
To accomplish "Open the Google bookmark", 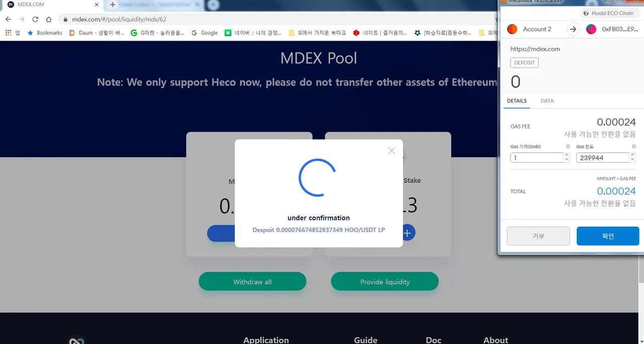I will (x=204, y=33).
